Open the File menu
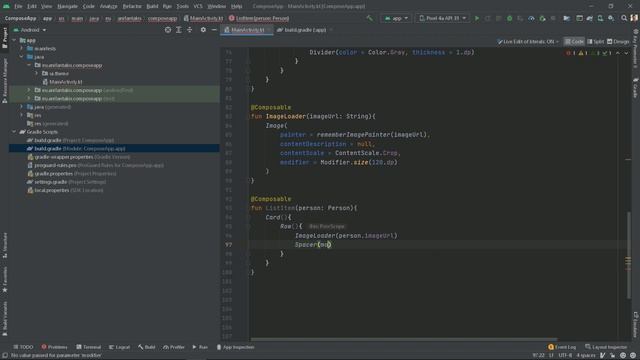This screenshot has width=640, height=360. [x=18, y=6]
